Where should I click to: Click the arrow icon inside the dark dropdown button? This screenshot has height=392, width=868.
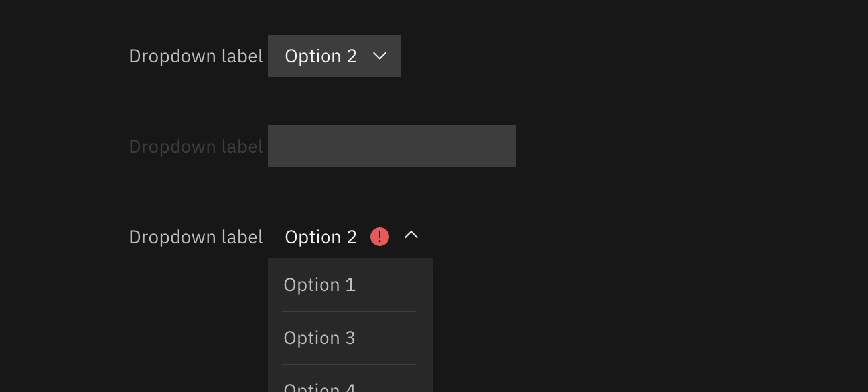379,56
